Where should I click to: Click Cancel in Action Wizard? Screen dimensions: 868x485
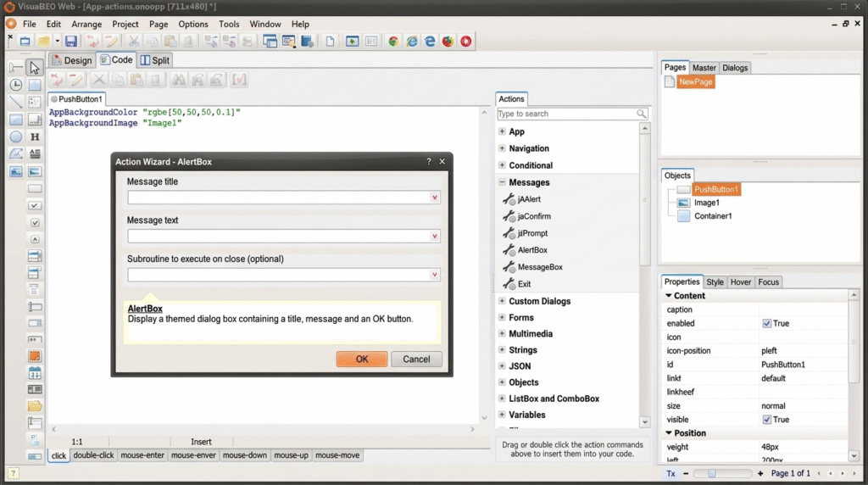[x=416, y=359]
